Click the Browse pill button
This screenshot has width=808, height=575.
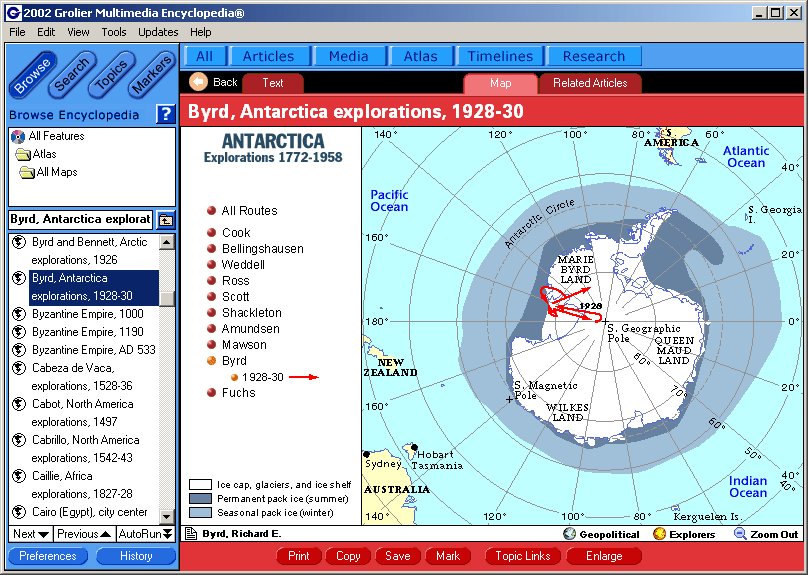click(x=32, y=76)
